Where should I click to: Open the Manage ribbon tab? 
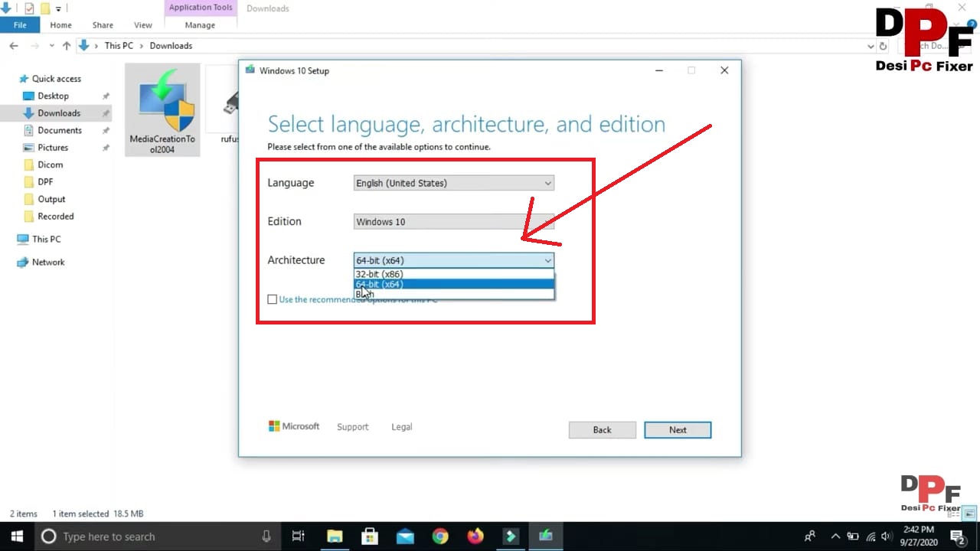[200, 25]
